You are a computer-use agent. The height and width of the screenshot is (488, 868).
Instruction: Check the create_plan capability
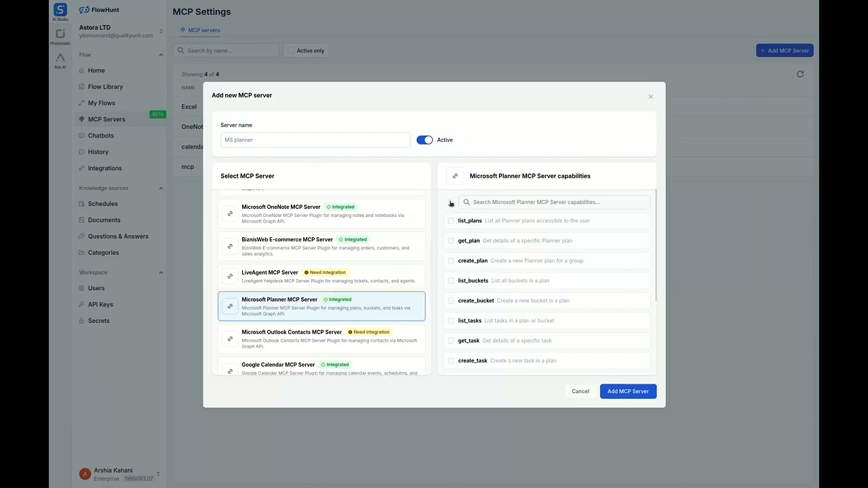coord(451,261)
